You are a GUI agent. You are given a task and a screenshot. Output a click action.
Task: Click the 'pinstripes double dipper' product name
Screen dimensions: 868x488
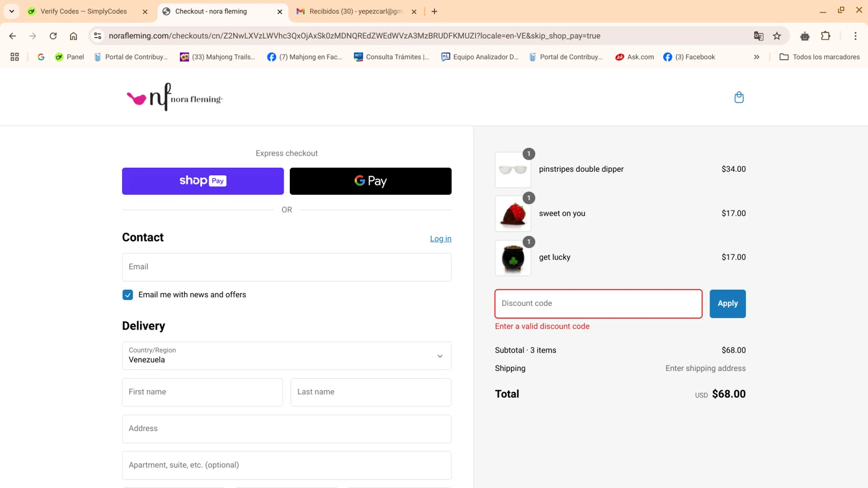[581, 169]
